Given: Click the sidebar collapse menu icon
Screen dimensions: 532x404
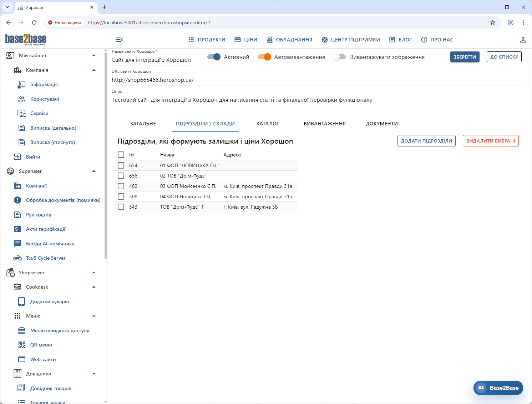Looking at the screenshot, I should (120, 40).
